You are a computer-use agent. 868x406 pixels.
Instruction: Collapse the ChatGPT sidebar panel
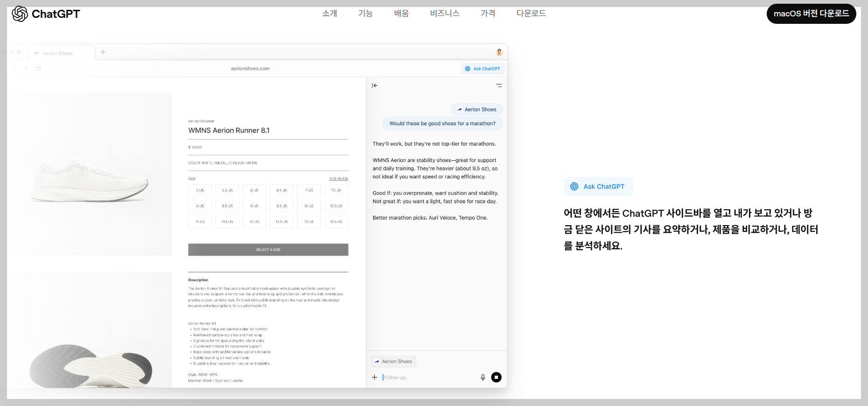pos(375,85)
